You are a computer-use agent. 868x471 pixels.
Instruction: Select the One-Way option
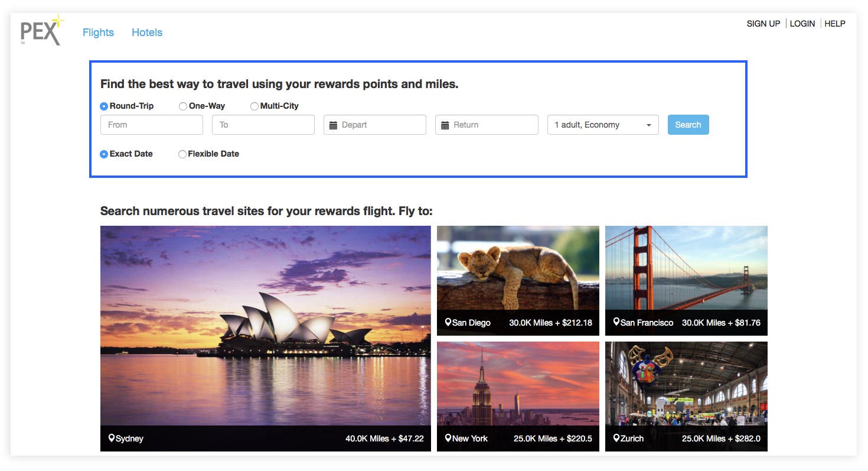183,106
